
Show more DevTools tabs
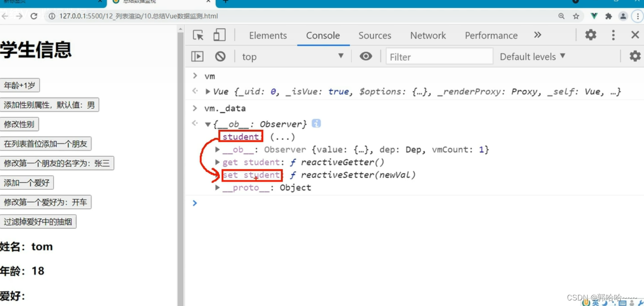coord(538,35)
